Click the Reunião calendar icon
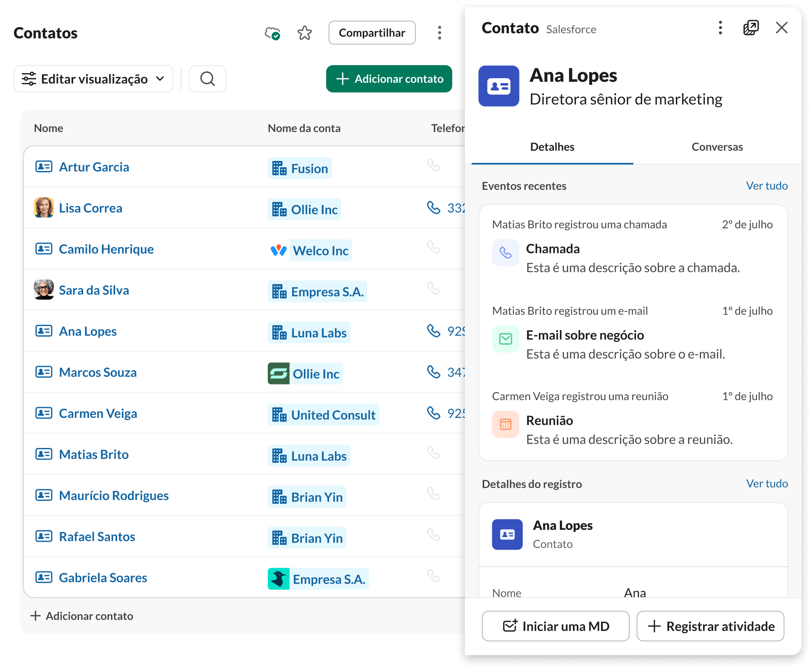 (x=506, y=424)
